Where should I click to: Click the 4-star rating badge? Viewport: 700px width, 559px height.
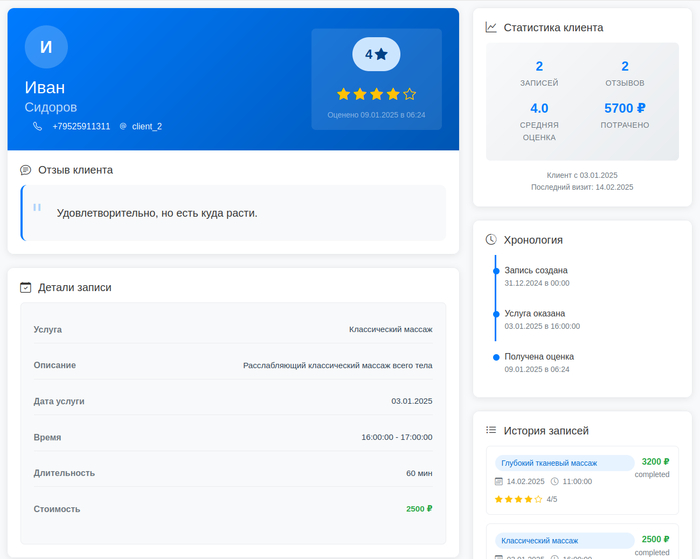pyautogui.click(x=376, y=54)
